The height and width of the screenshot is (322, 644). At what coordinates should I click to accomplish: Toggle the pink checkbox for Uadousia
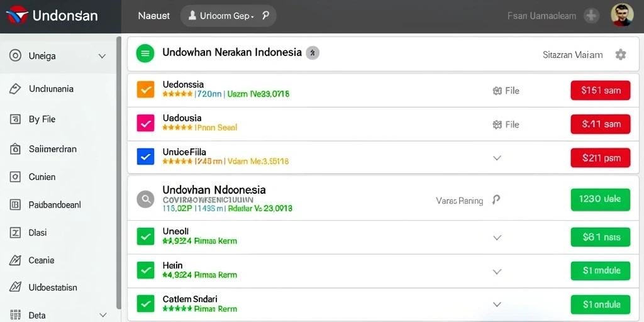tap(145, 123)
